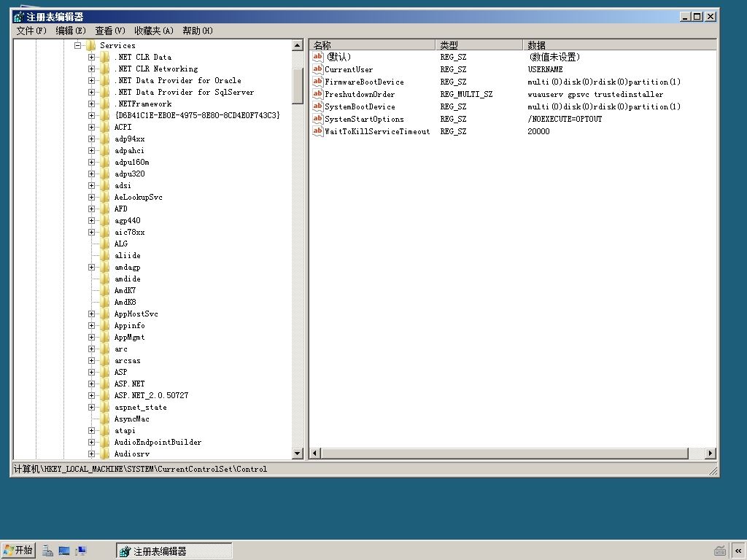Expand the amdagp key node
Image resolution: width=747 pixels, height=560 pixels.
91,267
